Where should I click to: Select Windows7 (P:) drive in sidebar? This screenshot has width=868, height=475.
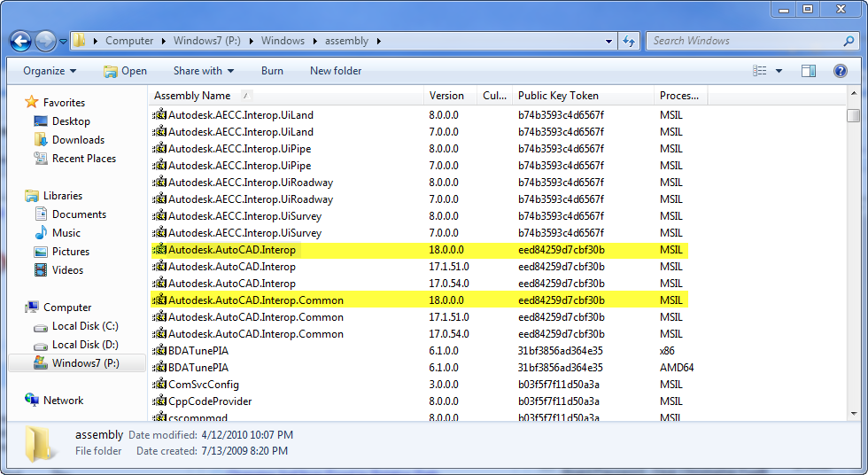click(x=77, y=363)
